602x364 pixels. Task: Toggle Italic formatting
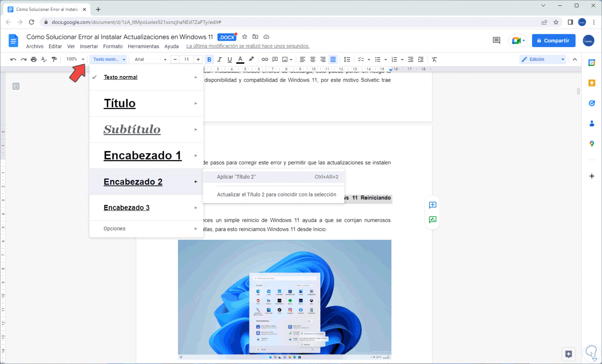pos(219,59)
